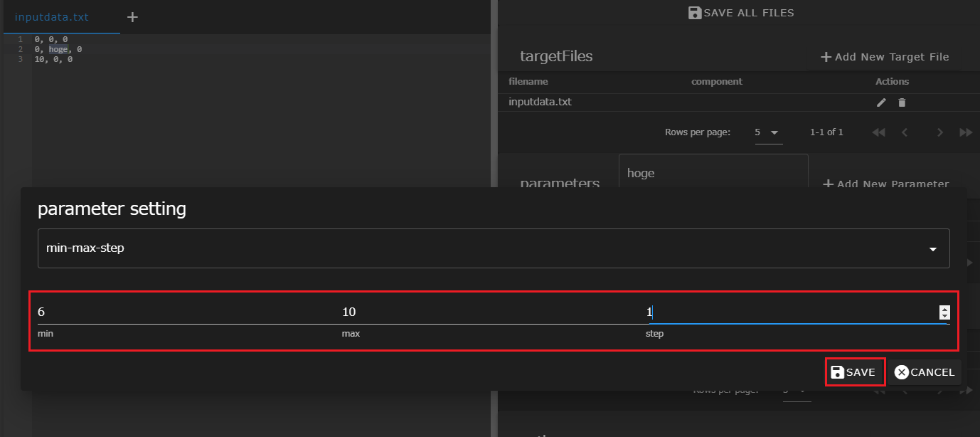Go to previous page of targetFiles table

pos(905,132)
